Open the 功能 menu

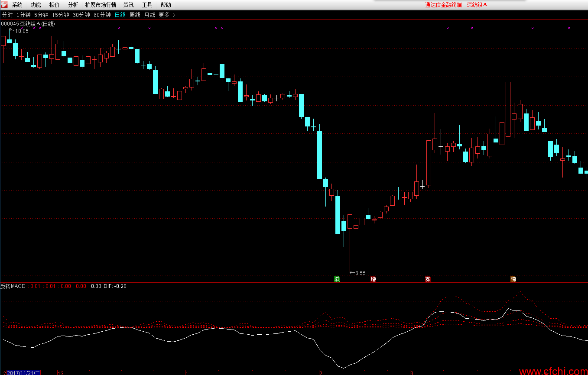pyautogui.click(x=36, y=5)
